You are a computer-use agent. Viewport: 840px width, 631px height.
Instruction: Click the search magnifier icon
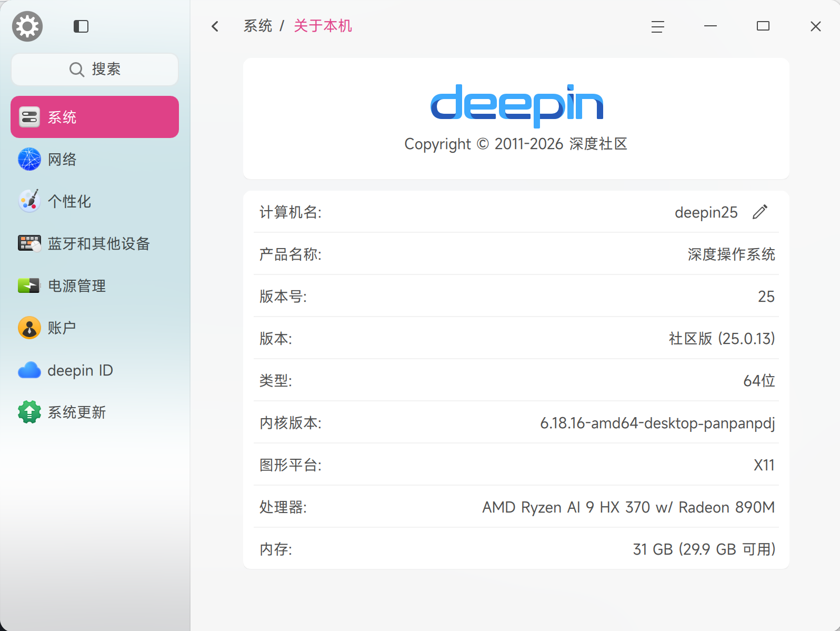coord(77,69)
